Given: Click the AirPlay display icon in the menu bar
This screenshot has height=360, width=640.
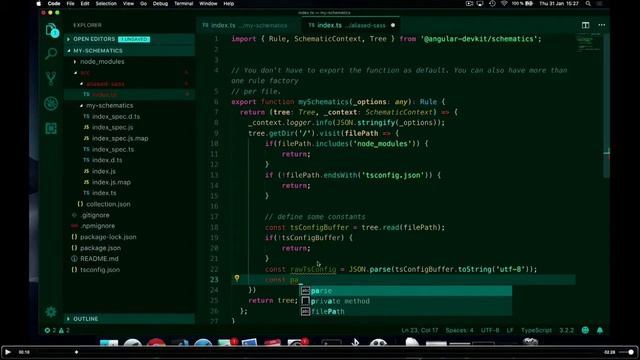Looking at the screenshot, I should pos(480,4).
